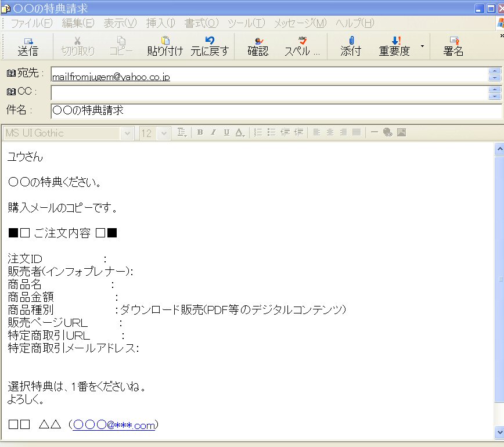Image resolution: width=504 pixels, height=447 pixels.
Task: Open the ヘルプ(H) menu
Action: pyautogui.click(x=355, y=23)
